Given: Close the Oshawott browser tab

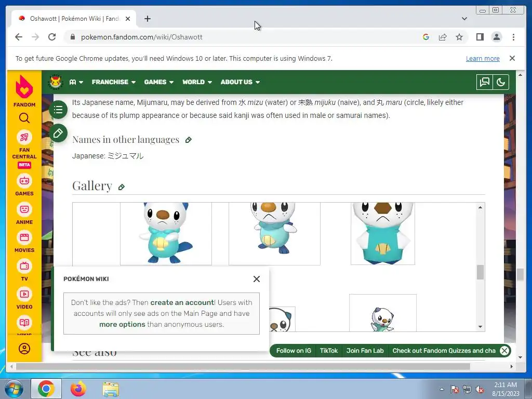Looking at the screenshot, I should pyautogui.click(x=128, y=19).
